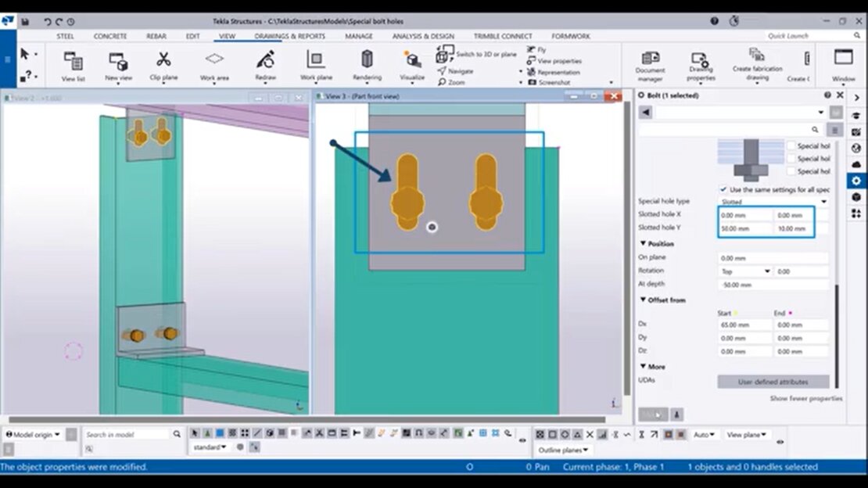Click the back arrow button in Bolt panel
This screenshot has height=488, width=868.
point(645,113)
